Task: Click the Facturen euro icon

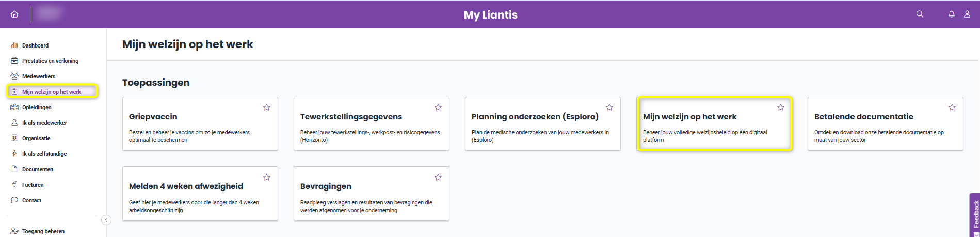Action: coord(14,184)
